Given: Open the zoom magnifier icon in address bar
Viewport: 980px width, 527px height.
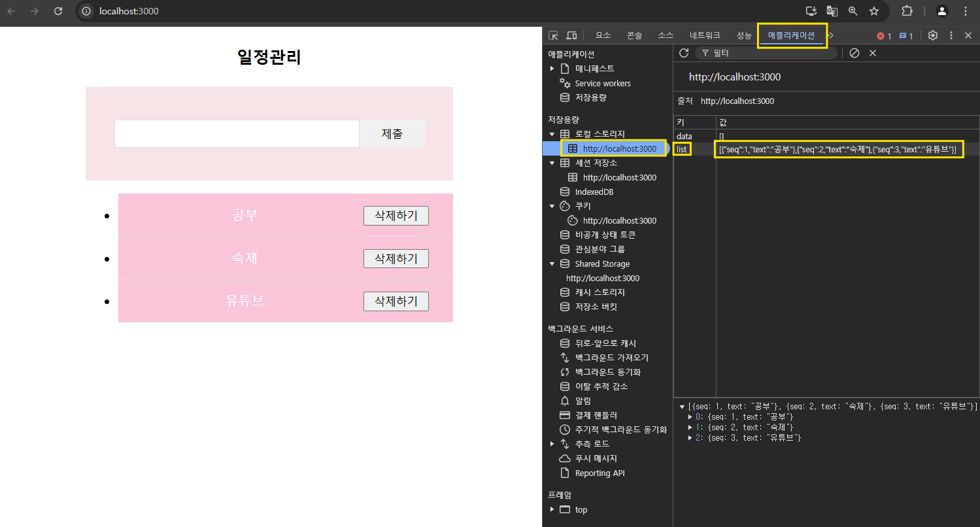Looking at the screenshot, I should 853,11.
